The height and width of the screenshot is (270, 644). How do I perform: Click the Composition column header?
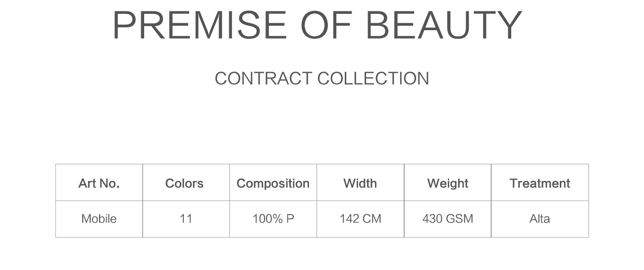[x=273, y=183]
